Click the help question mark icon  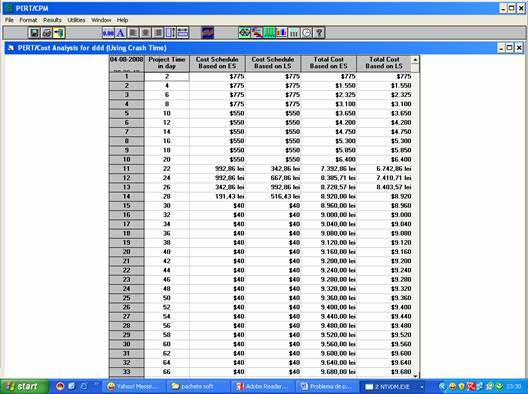(x=319, y=33)
